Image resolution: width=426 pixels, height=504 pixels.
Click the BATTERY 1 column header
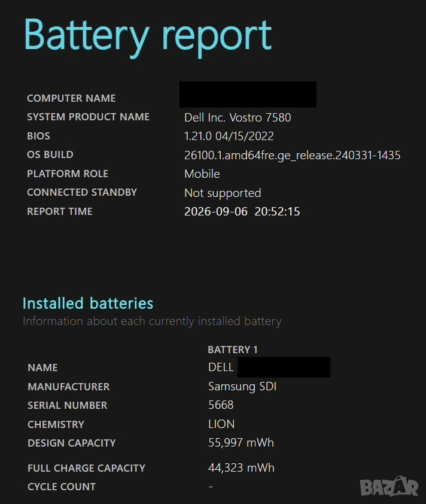(x=233, y=350)
